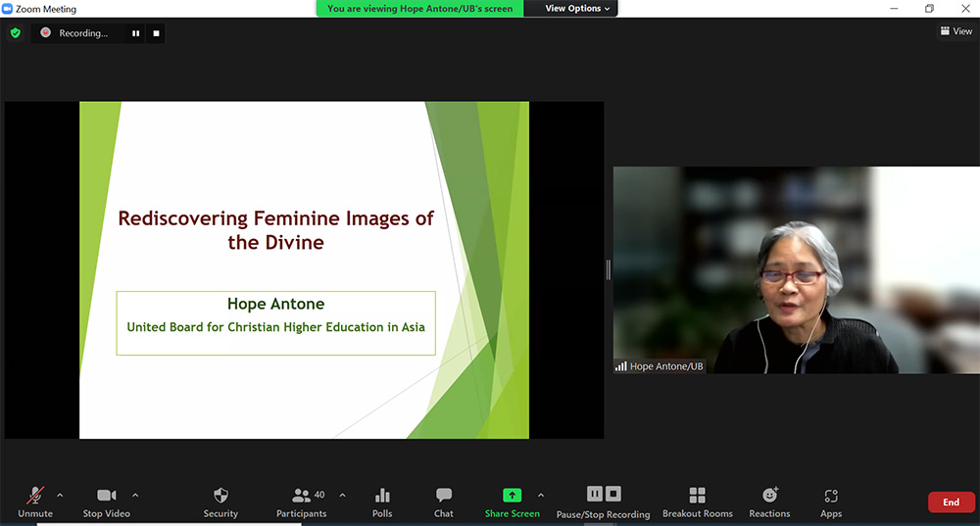Select Hope Antone/UB video thumbnail
The height and width of the screenshot is (526, 980).
[x=796, y=270]
